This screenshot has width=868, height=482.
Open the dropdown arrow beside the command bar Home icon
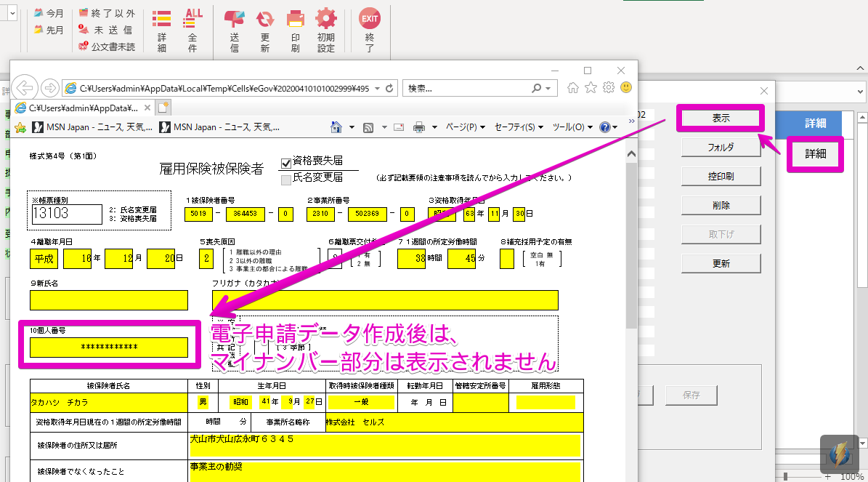pos(352,127)
